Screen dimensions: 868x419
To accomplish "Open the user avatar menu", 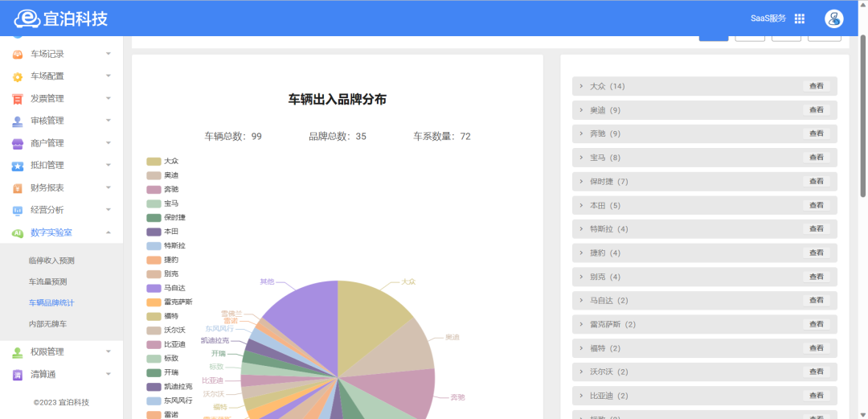I will [833, 18].
